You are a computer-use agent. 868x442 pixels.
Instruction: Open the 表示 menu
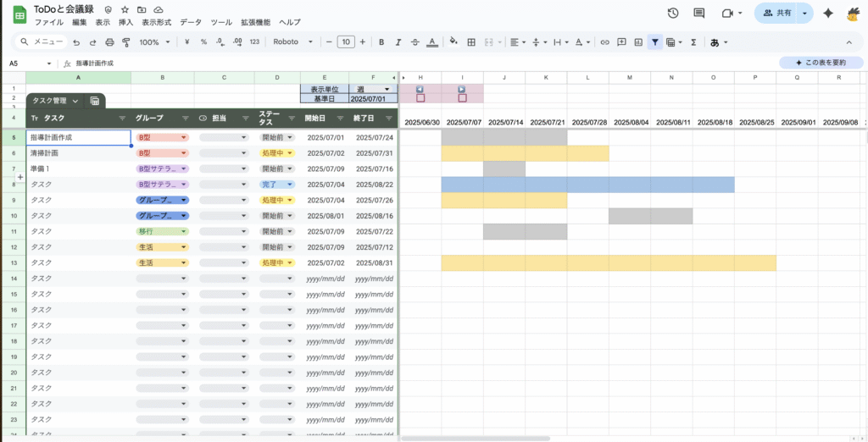point(103,23)
